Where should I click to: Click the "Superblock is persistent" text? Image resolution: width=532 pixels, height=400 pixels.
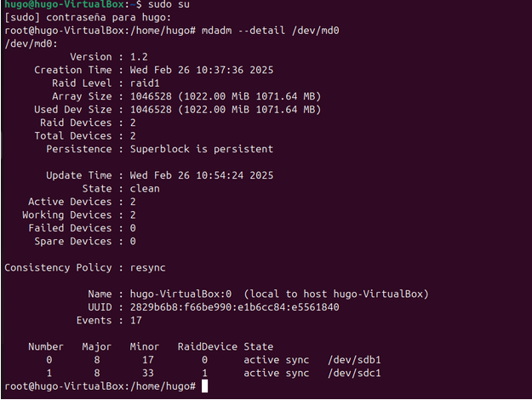tap(201, 149)
